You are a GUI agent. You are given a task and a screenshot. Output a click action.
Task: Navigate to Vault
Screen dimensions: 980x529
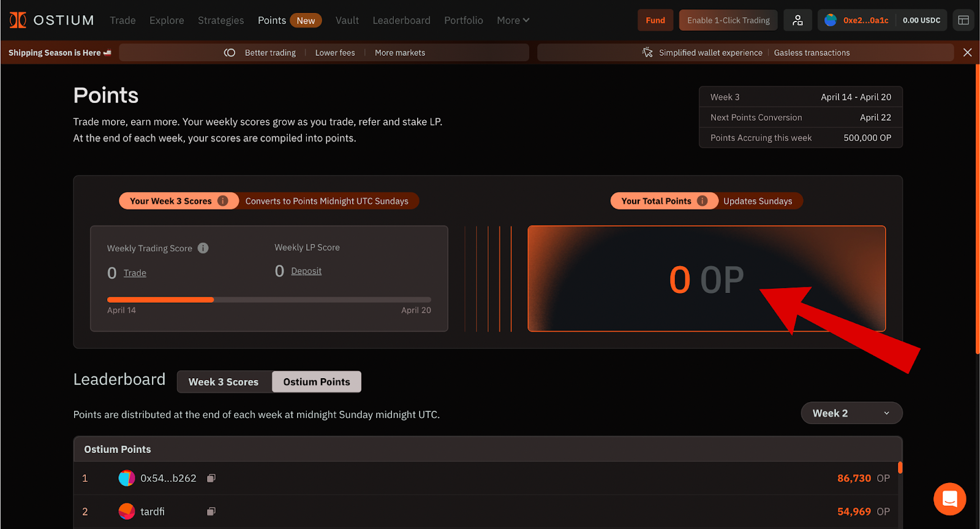click(347, 20)
